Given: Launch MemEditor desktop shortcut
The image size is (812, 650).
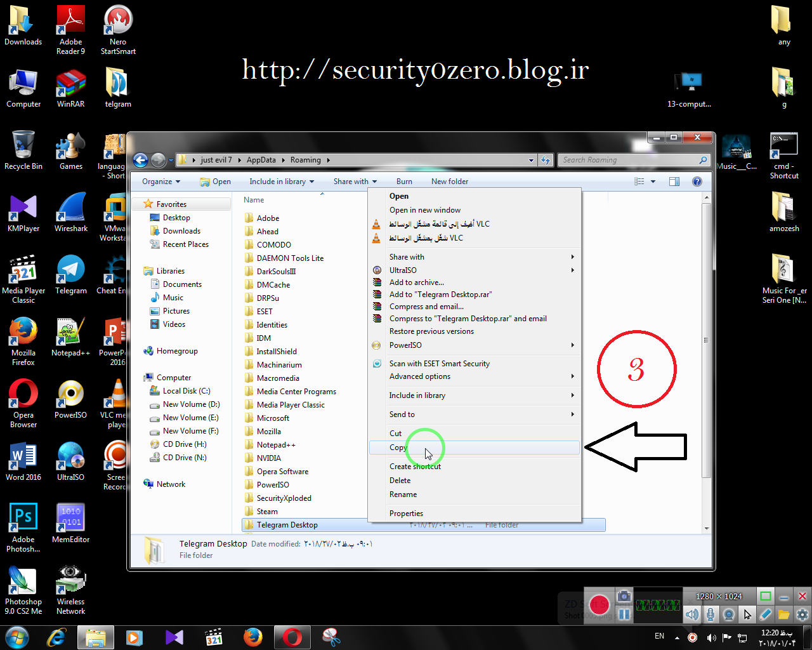Looking at the screenshot, I should (x=71, y=524).
